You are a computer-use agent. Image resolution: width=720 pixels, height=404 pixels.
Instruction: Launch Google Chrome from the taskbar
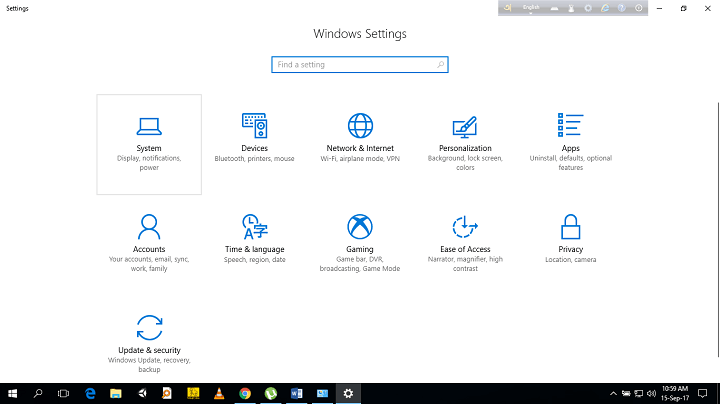point(245,393)
